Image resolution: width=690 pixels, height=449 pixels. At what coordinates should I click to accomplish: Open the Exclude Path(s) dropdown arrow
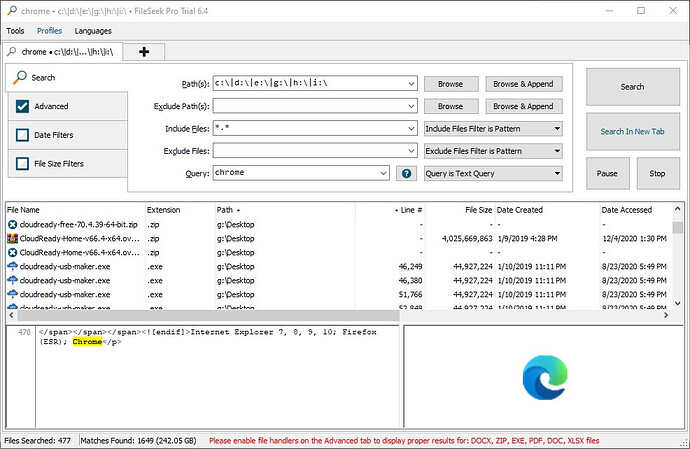click(411, 106)
